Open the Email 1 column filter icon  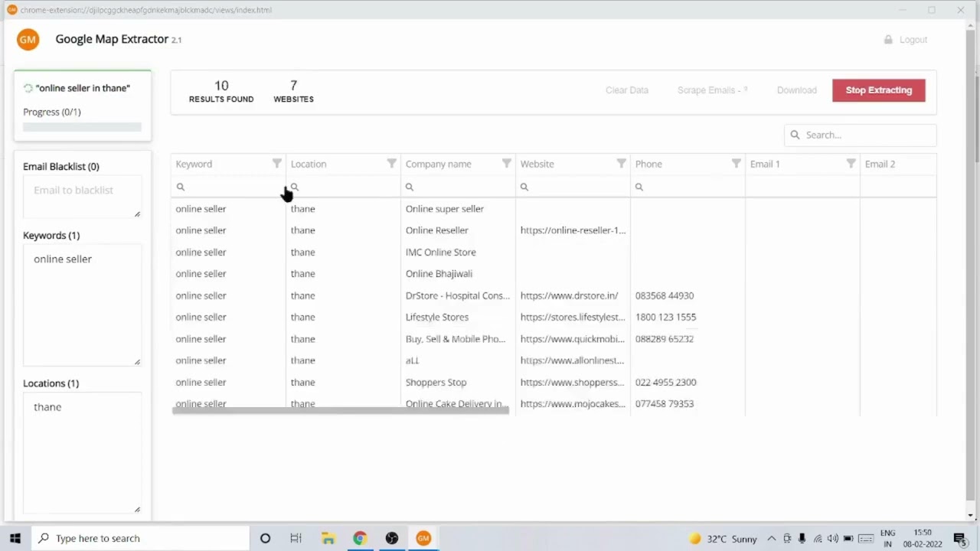[851, 164]
